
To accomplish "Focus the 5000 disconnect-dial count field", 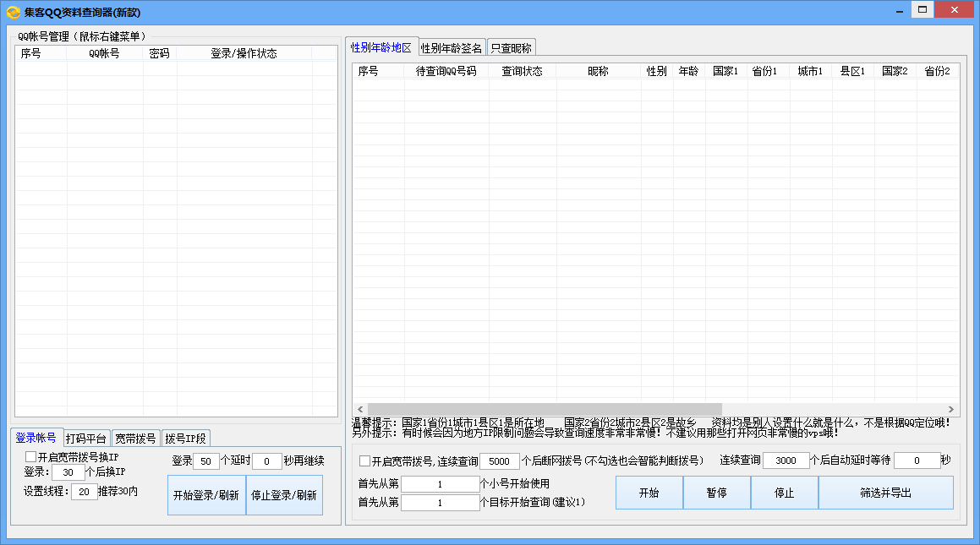I will point(500,461).
